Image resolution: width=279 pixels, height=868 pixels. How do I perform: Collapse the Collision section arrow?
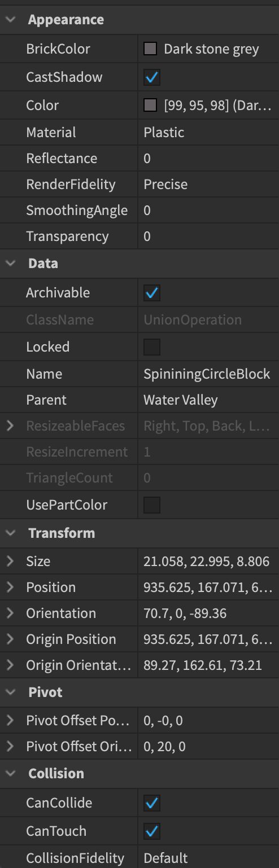point(10,773)
